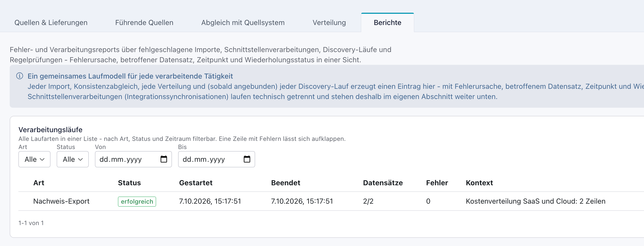Click the Status column header

(x=129, y=183)
